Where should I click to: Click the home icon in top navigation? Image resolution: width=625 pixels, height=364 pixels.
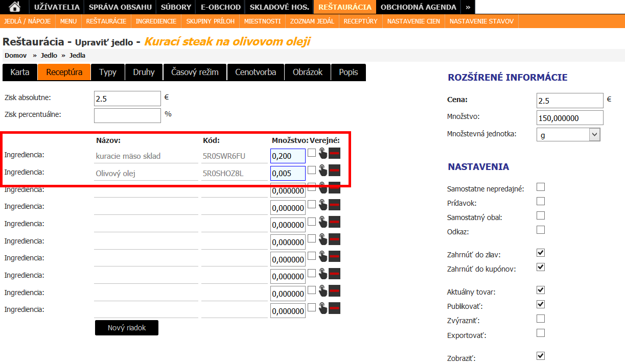click(x=15, y=7)
